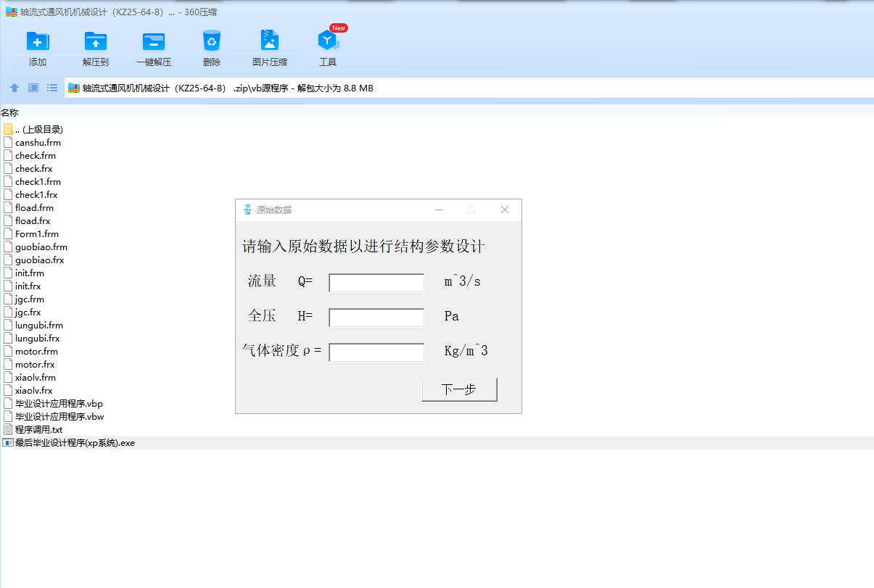This screenshot has width=874, height=588.
Task: Select the Form1.frm file
Action: (x=37, y=234)
